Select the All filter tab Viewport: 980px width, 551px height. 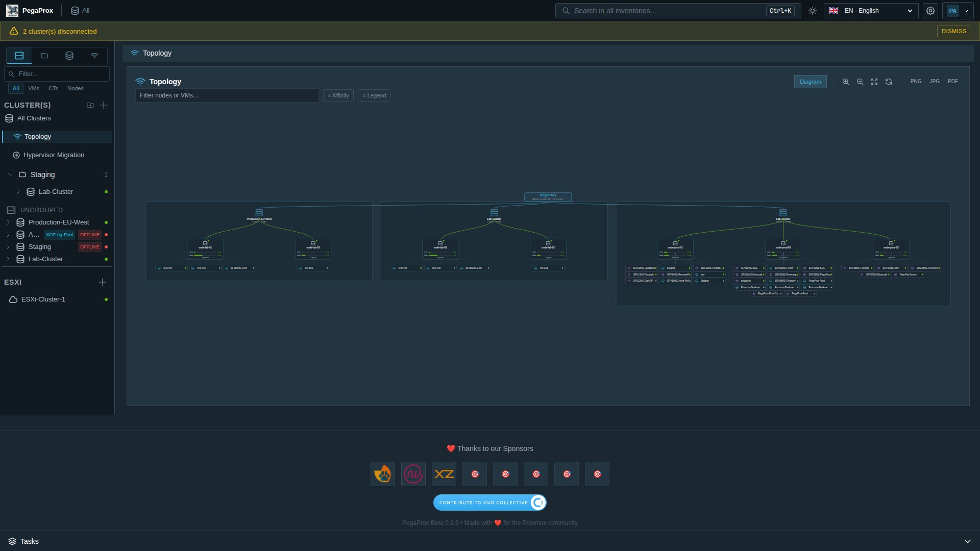click(x=16, y=88)
